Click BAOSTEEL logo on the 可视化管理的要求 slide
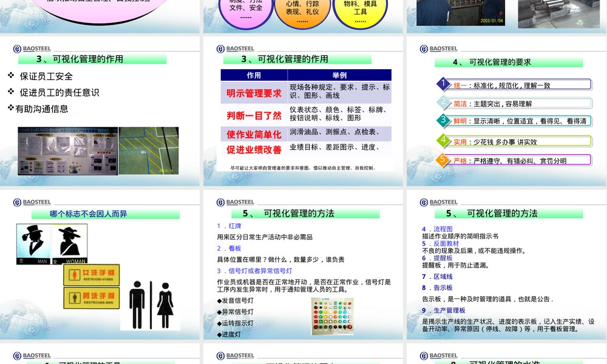The image size is (607, 364). click(x=439, y=49)
